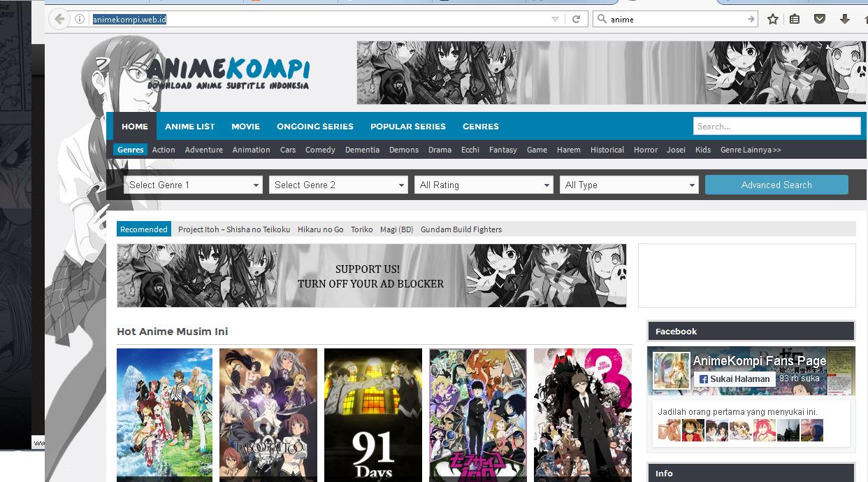868x482 pixels.
Task: Save the page to Pocket
Action: [x=816, y=19]
